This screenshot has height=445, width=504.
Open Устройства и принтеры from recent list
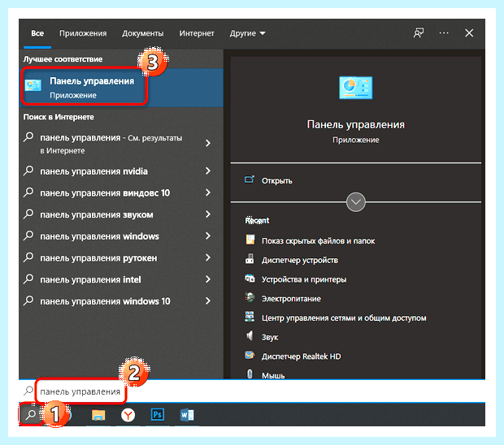[304, 279]
